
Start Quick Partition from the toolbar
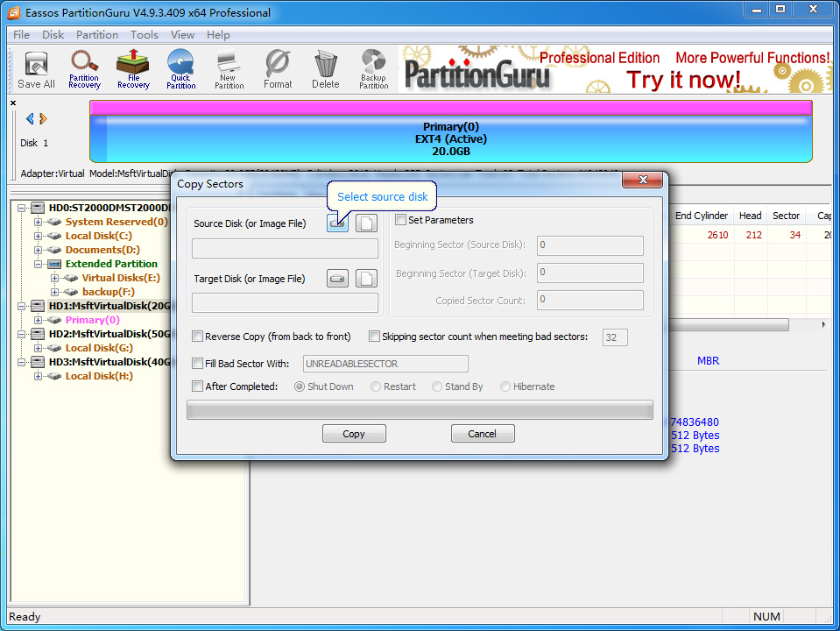(181, 70)
